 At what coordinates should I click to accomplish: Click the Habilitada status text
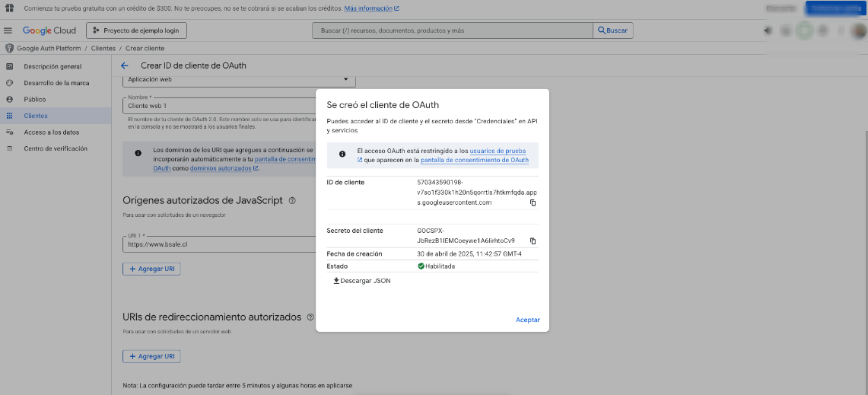(440, 266)
